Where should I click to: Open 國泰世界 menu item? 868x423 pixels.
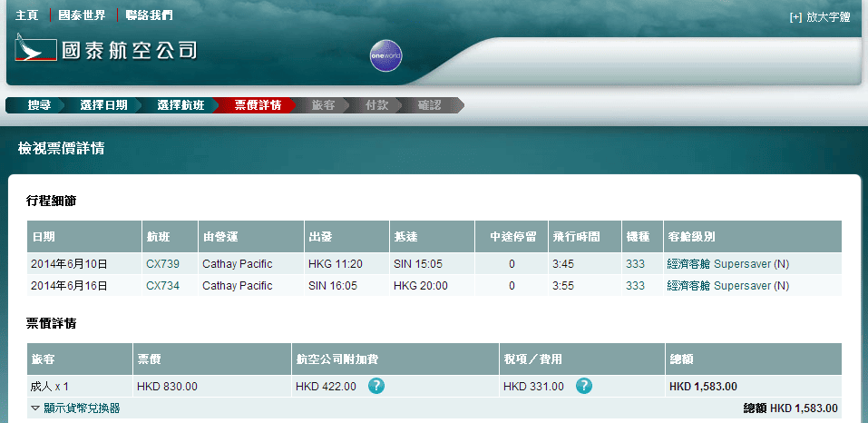(x=82, y=15)
